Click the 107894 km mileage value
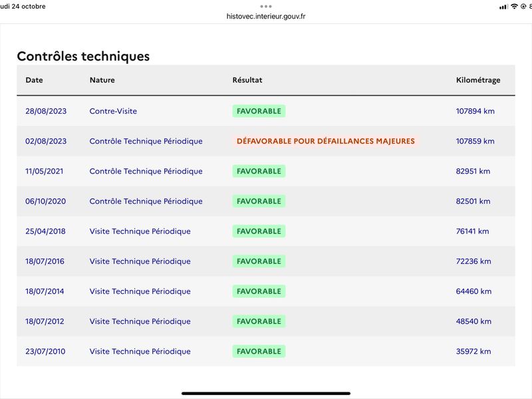 pos(475,111)
